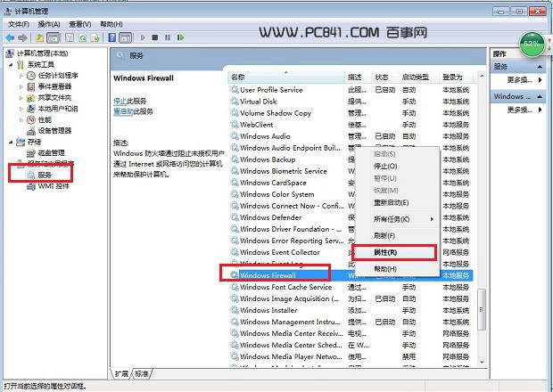Click the services list scrollbar up arrow
This screenshot has width=553, height=392.
click(482, 76)
